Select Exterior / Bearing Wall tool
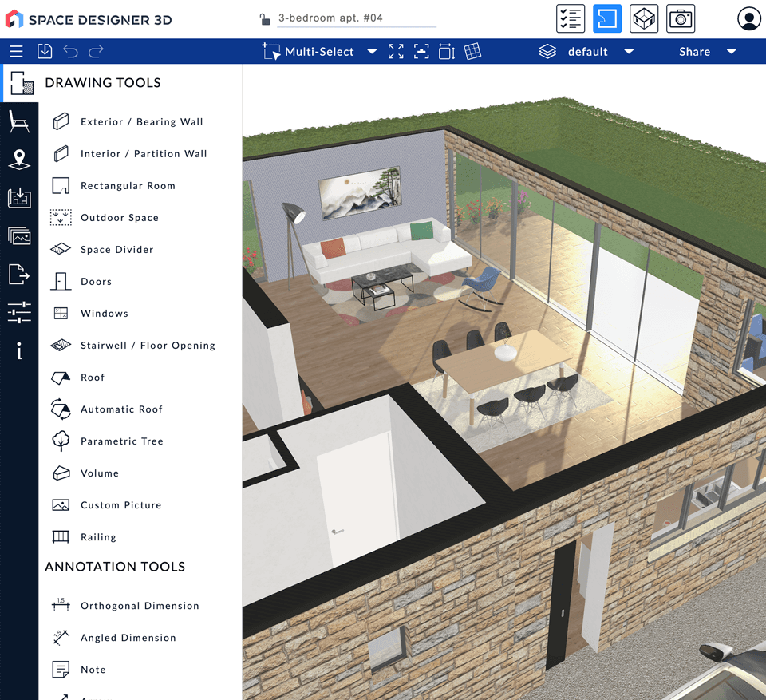766x700 pixels. pyautogui.click(x=141, y=122)
